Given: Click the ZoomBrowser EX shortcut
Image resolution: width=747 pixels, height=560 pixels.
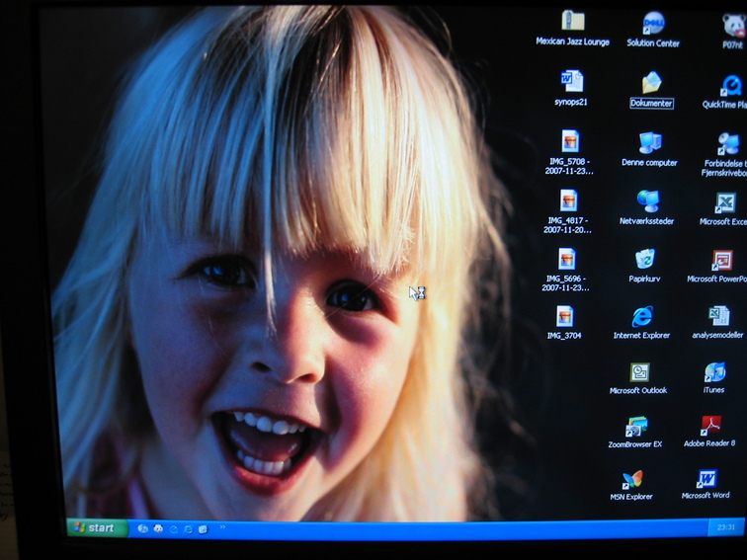Looking at the screenshot, I should 635,427.
